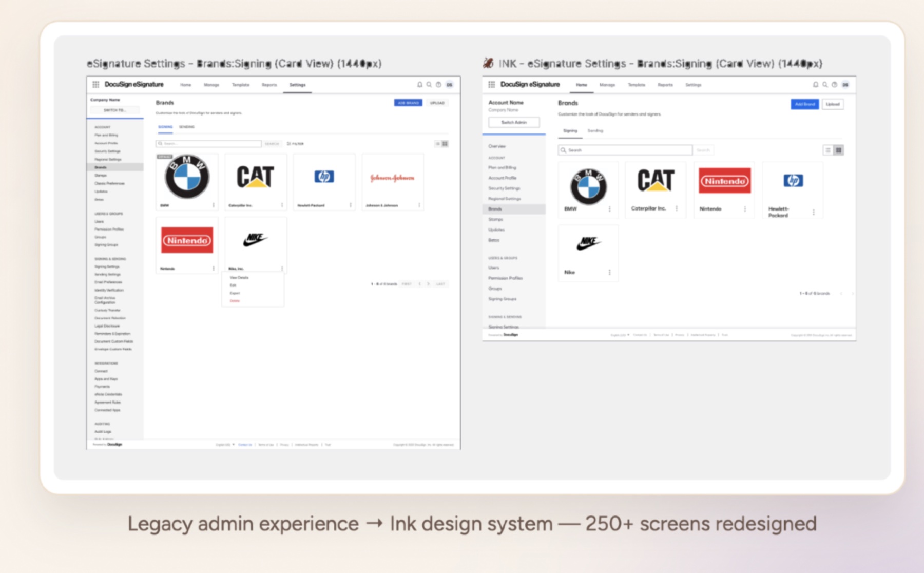The width and height of the screenshot is (924, 573).
Task: Select Audit Logs in the legacy sidebar
Action: (103, 432)
